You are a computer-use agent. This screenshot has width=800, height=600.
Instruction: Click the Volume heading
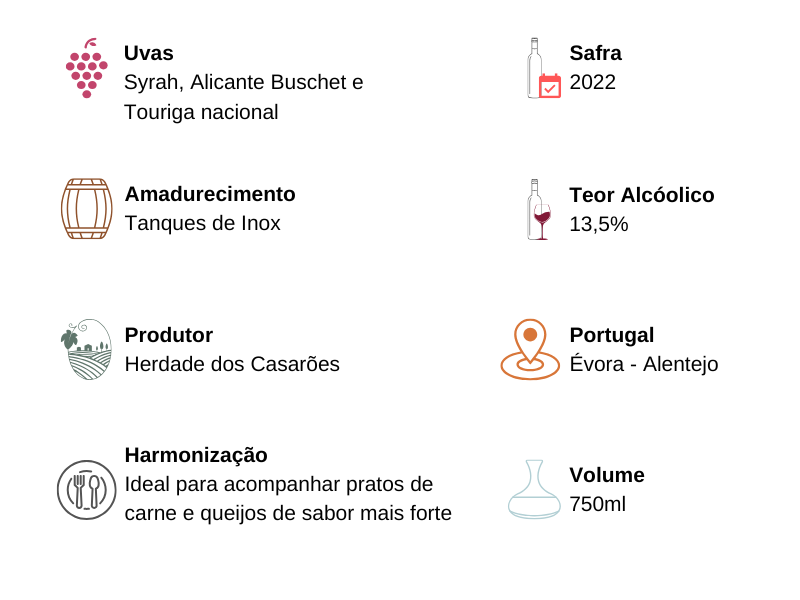point(607,475)
